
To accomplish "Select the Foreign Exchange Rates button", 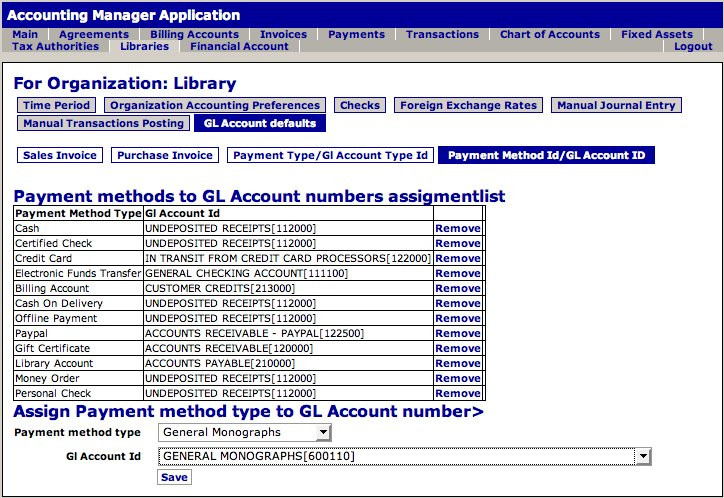I will (469, 105).
